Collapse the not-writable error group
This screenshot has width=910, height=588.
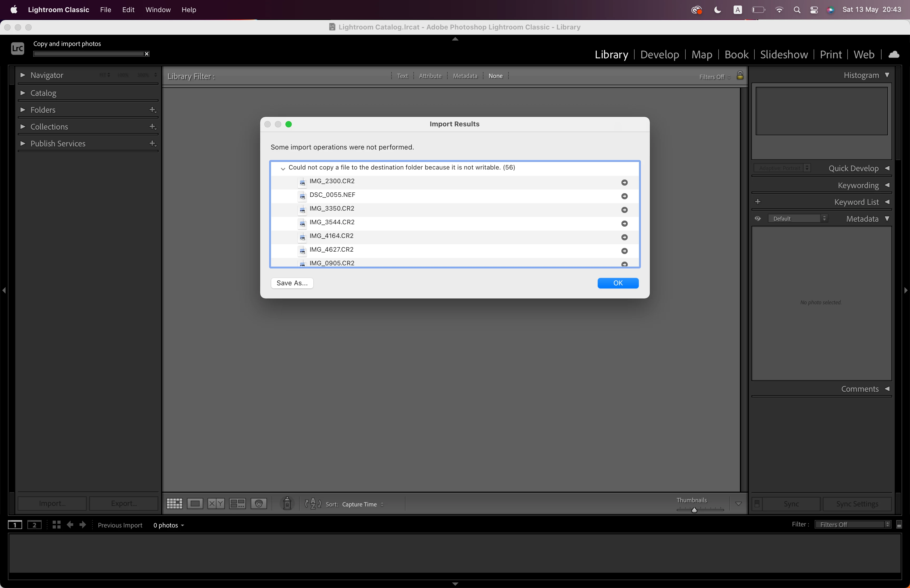pos(283,168)
